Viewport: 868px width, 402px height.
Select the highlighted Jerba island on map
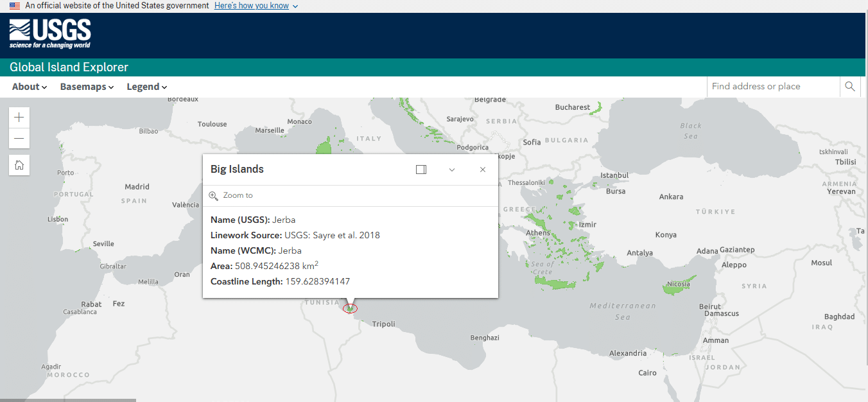(x=350, y=309)
